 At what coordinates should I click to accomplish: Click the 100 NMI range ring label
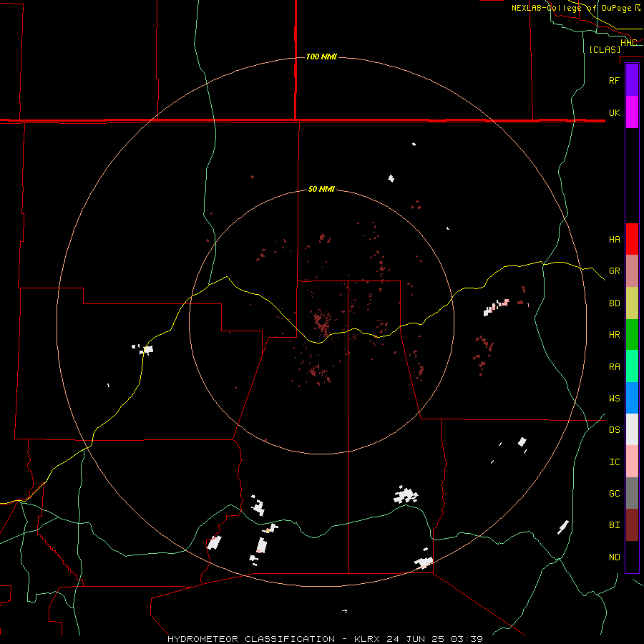pos(321,57)
